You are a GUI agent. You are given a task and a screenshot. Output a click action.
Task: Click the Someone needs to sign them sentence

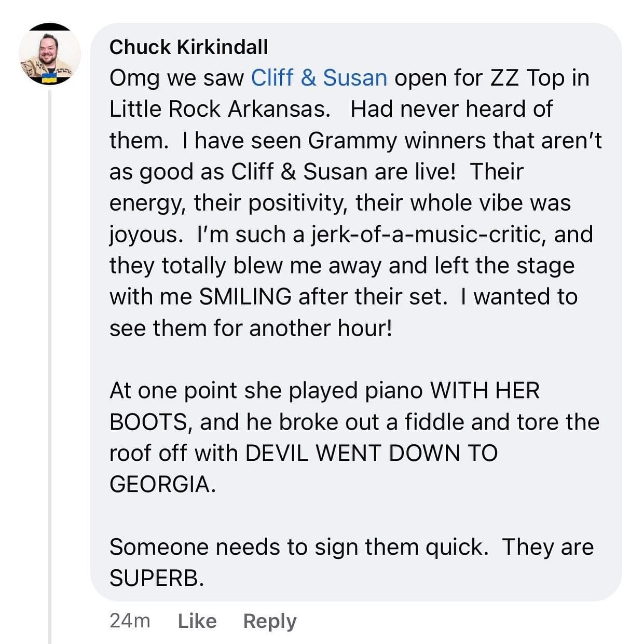point(299,547)
